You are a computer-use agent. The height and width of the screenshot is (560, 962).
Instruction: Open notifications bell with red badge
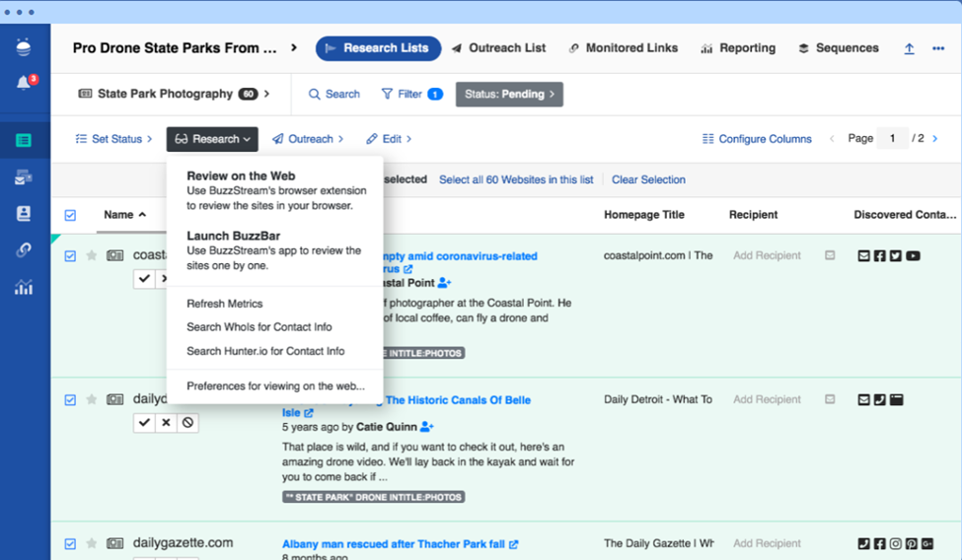25,82
